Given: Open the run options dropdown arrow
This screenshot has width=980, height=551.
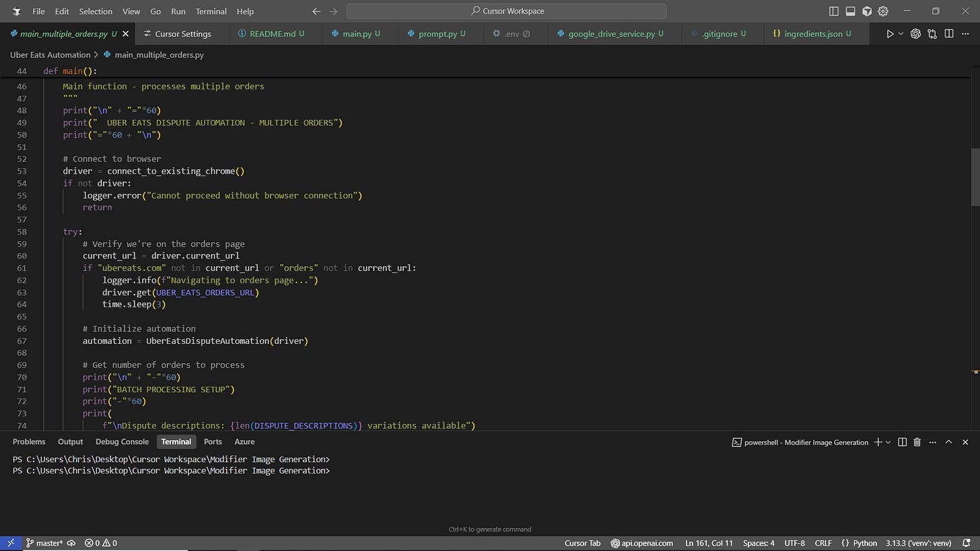Looking at the screenshot, I should point(901,34).
